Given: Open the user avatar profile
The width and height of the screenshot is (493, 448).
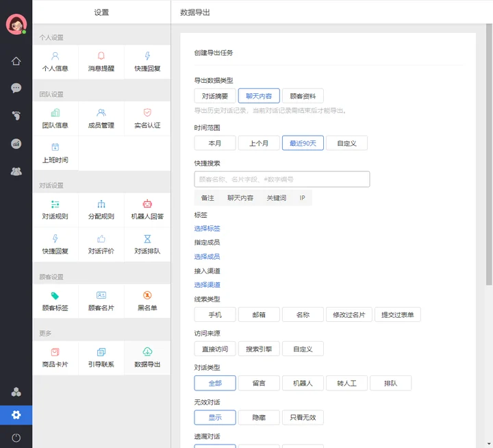Looking at the screenshot, I should click(x=16, y=24).
